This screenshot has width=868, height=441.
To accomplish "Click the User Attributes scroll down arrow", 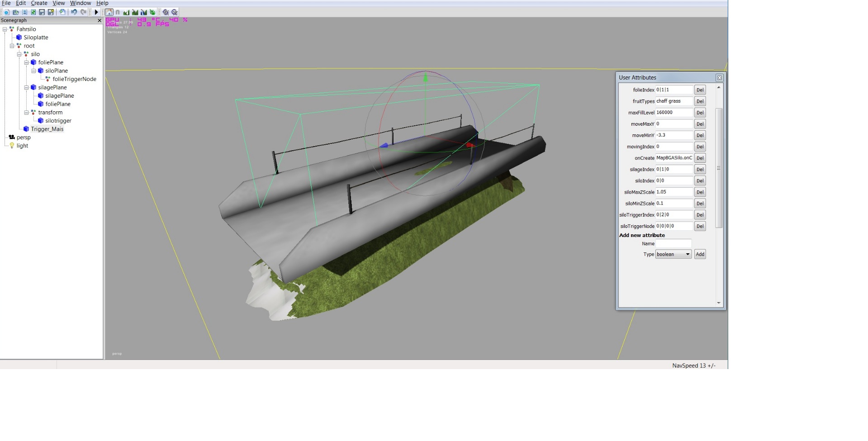I will tap(718, 303).
